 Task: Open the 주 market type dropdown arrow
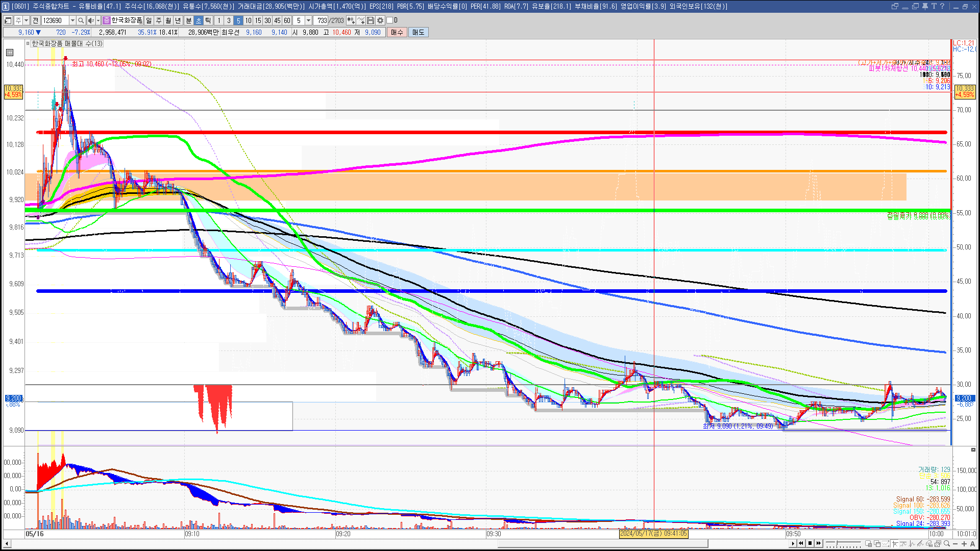pyautogui.click(x=26, y=20)
